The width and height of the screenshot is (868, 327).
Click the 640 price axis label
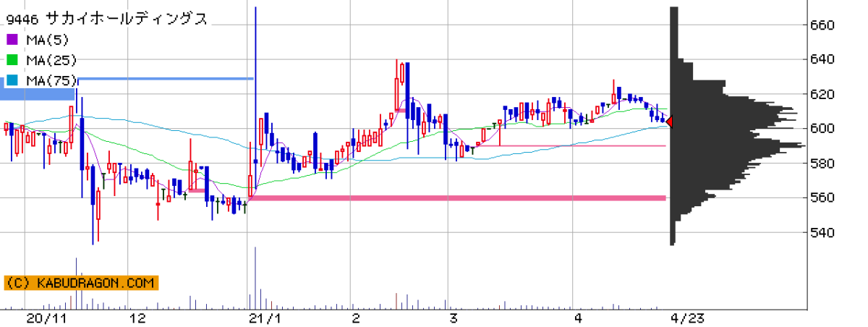pyautogui.click(x=824, y=59)
